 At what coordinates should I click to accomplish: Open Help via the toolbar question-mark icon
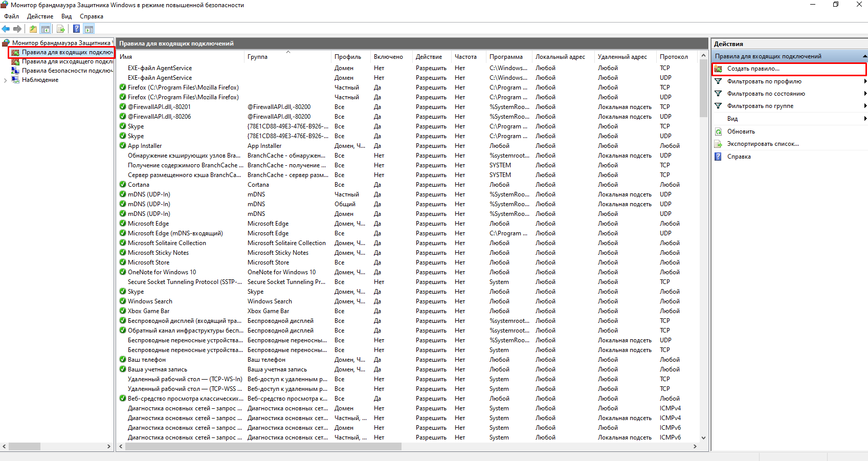click(x=76, y=29)
